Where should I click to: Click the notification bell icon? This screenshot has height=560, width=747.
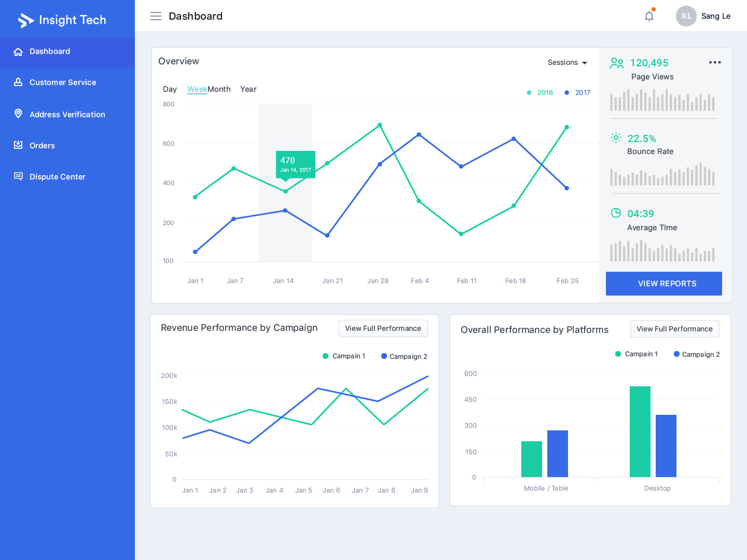click(x=649, y=16)
